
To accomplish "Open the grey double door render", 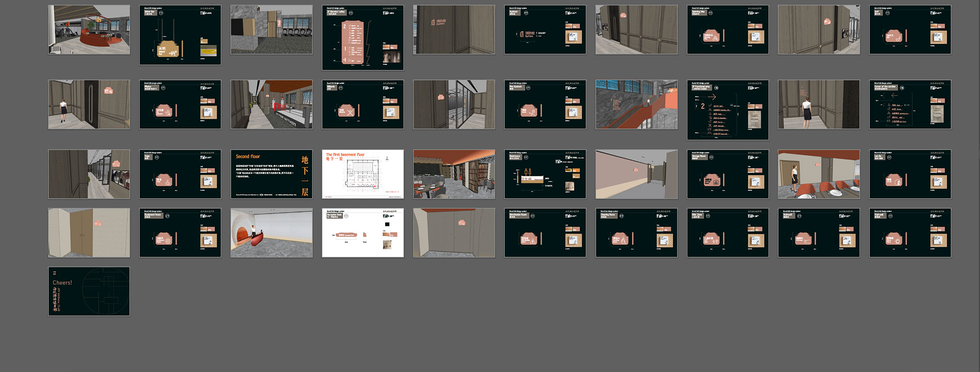I will tap(454, 233).
